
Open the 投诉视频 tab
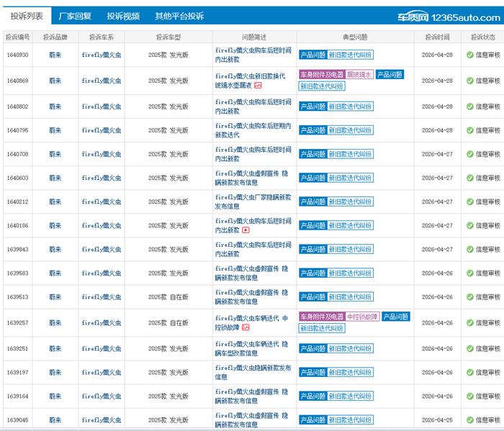coord(123,15)
